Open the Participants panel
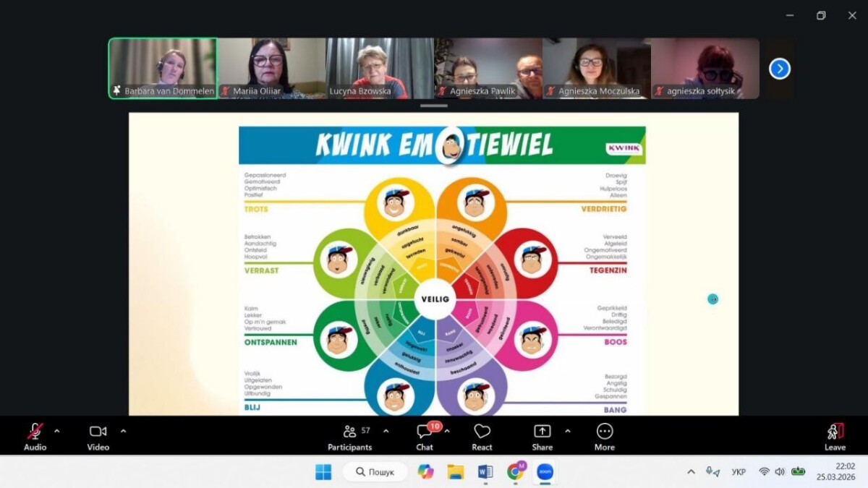The height and width of the screenshot is (488, 868). point(349,437)
